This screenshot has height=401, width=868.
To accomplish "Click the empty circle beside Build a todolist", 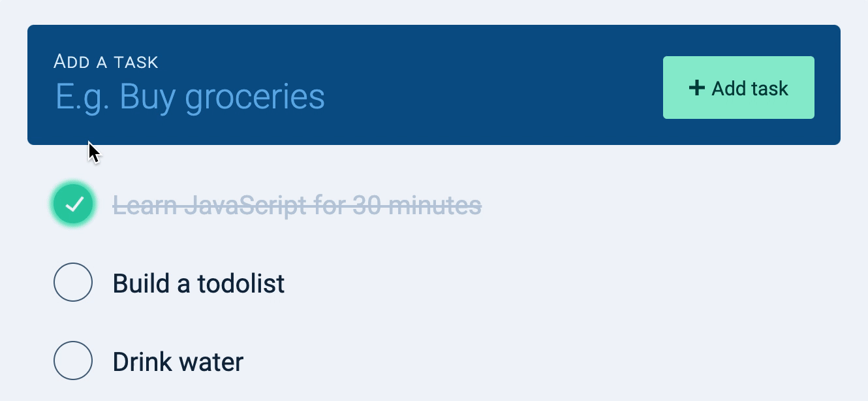I will (73, 282).
